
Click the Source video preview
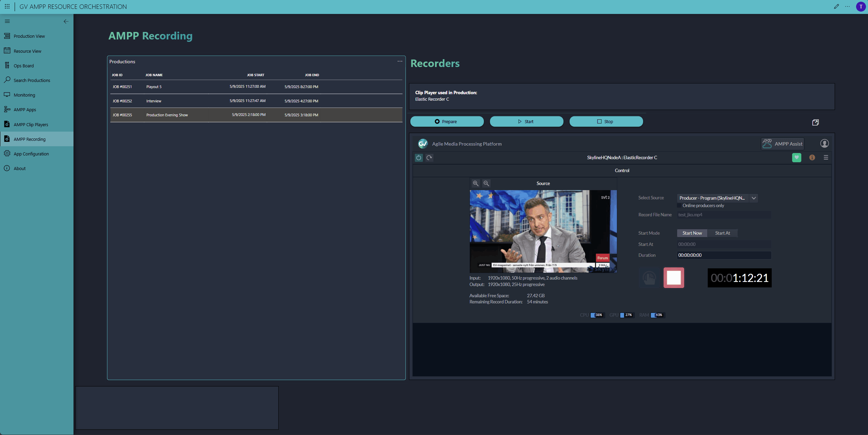(543, 231)
